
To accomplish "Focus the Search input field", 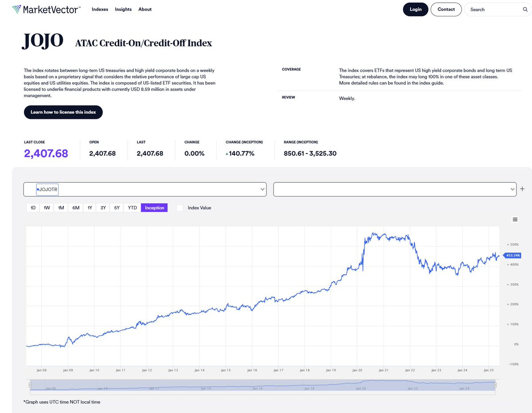I will point(494,9).
